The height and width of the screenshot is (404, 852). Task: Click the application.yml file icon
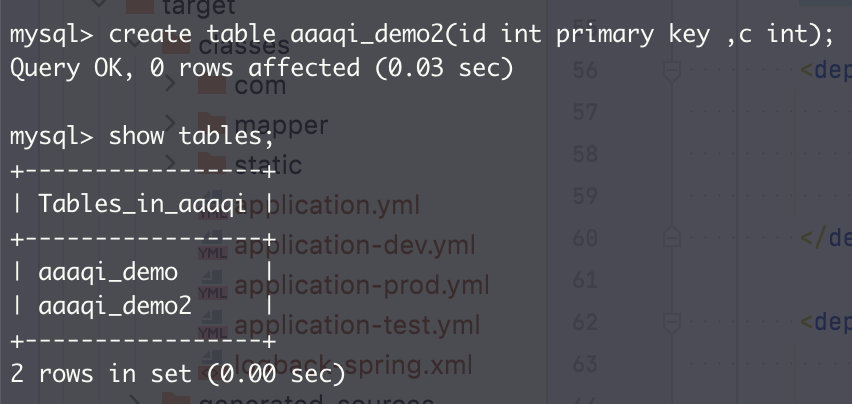point(212,205)
